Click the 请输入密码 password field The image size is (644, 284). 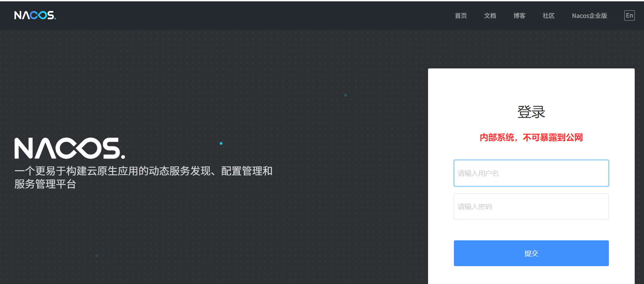(x=531, y=207)
